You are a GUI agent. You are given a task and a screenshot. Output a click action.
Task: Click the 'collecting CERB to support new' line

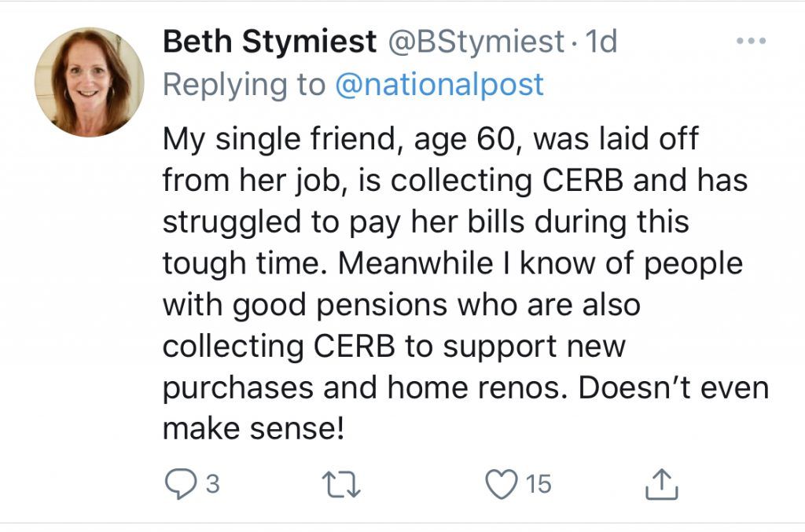tap(393, 347)
